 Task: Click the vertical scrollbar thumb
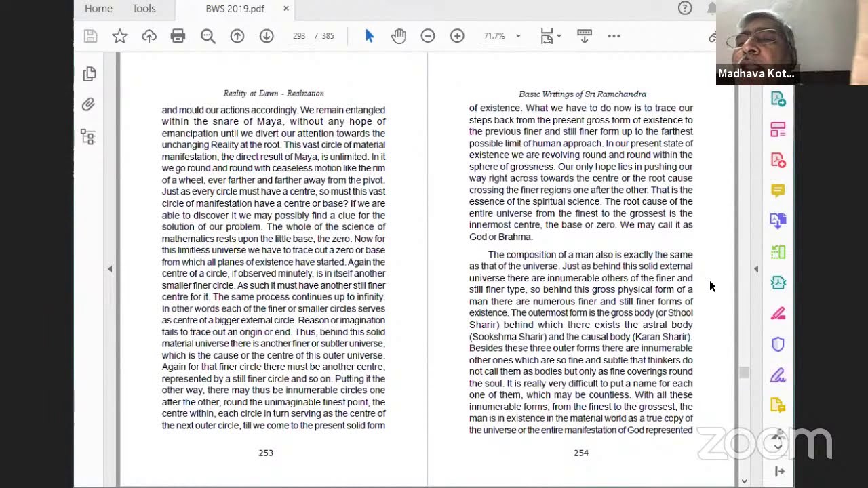(744, 372)
